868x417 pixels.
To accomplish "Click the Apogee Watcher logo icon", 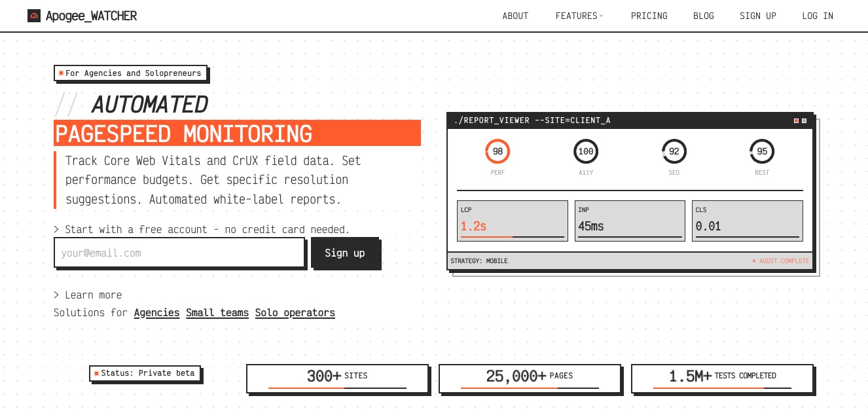I will point(34,16).
